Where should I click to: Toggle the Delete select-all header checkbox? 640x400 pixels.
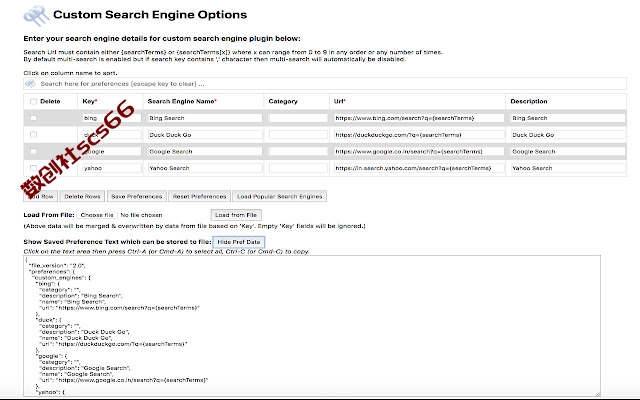click(33, 101)
